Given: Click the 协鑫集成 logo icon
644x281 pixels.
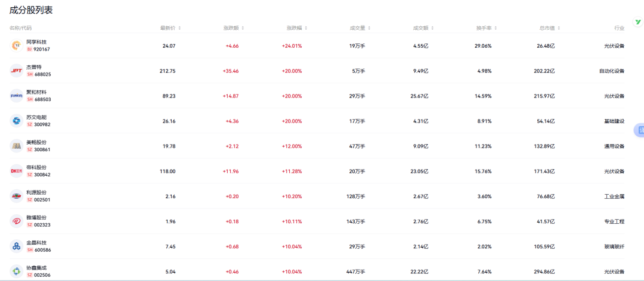Looking at the screenshot, I should tap(16, 271).
